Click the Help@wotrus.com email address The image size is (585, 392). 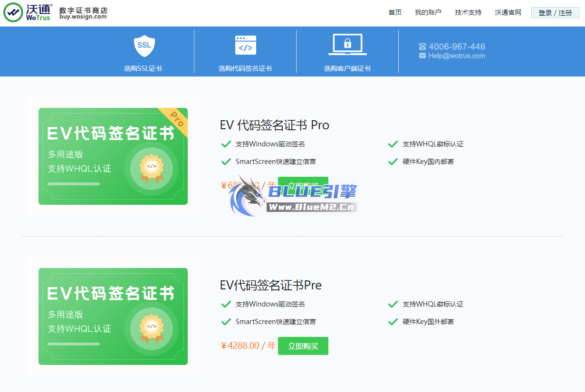click(x=457, y=56)
